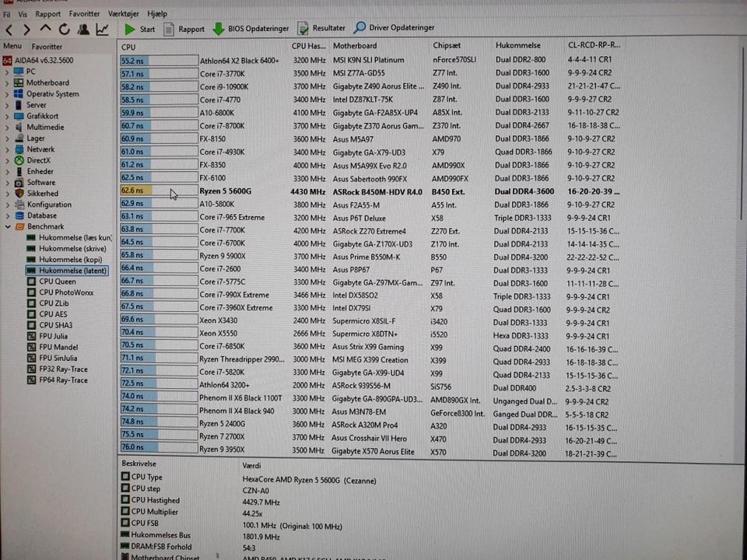The height and width of the screenshot is (560, 747).
Task: Switch to the Favoritter tab in the sidebar
Action: 47,47
